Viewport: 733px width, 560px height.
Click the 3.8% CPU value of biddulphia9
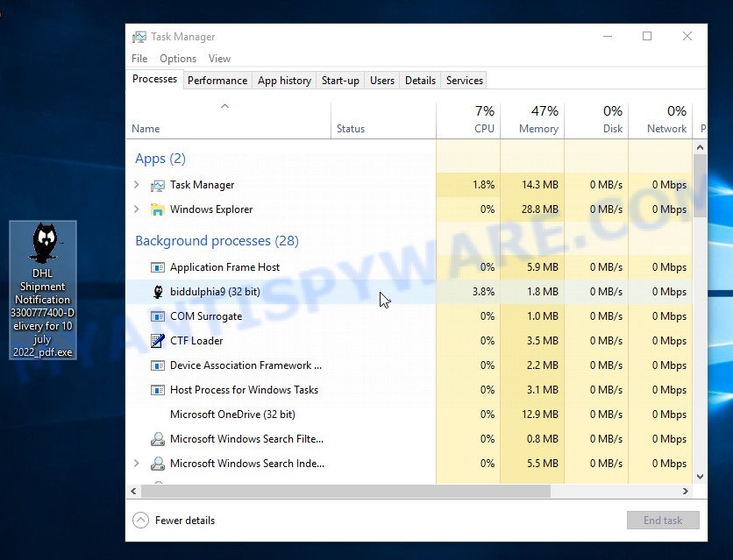click(x=483, y=292)
